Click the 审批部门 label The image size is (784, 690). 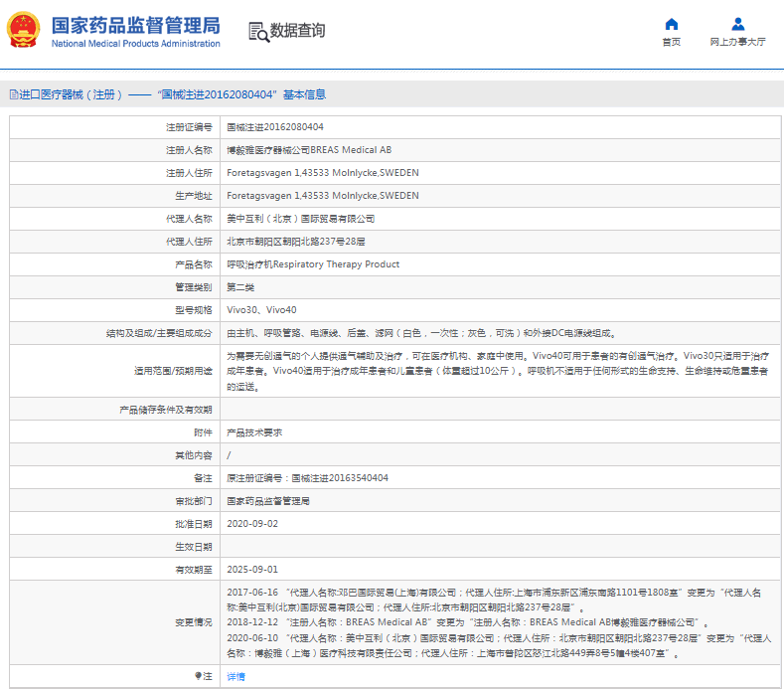(194, 501)
